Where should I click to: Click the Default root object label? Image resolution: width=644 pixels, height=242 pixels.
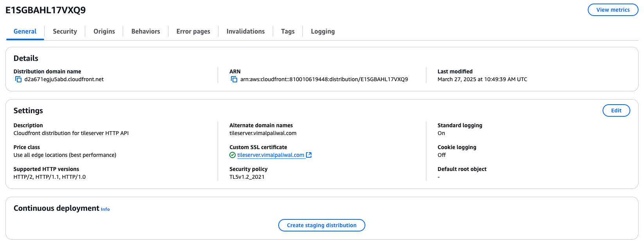(x=462, y=169)
